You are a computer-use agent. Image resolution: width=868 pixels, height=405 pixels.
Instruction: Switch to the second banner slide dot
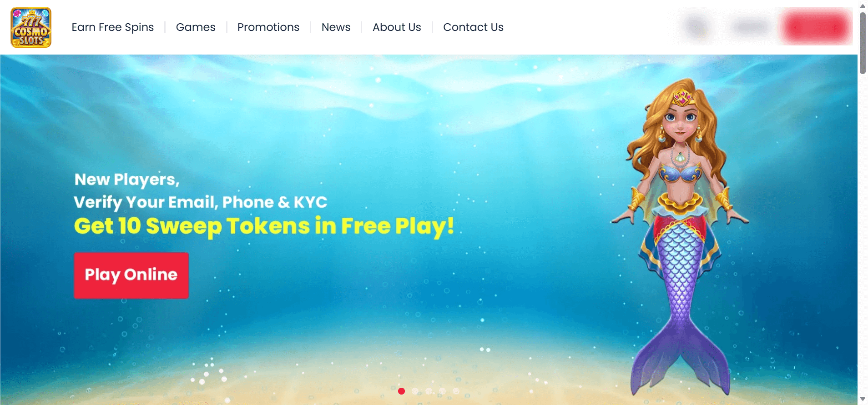pos(415,391)
